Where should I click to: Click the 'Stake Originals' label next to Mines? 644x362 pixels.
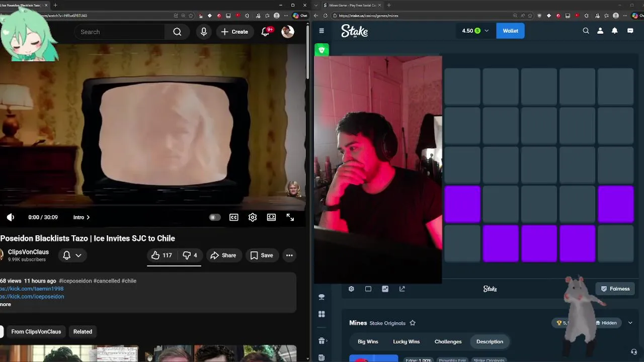[387, 323]
